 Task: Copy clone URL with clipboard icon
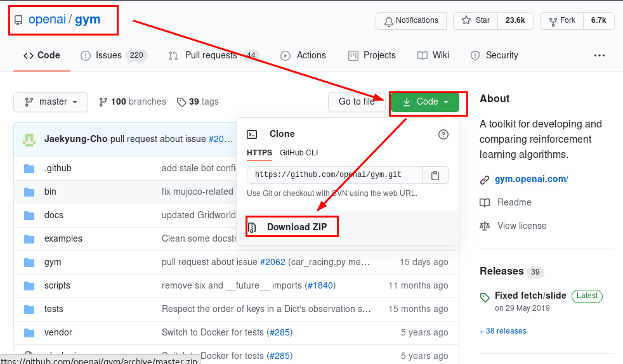point(435,175)
